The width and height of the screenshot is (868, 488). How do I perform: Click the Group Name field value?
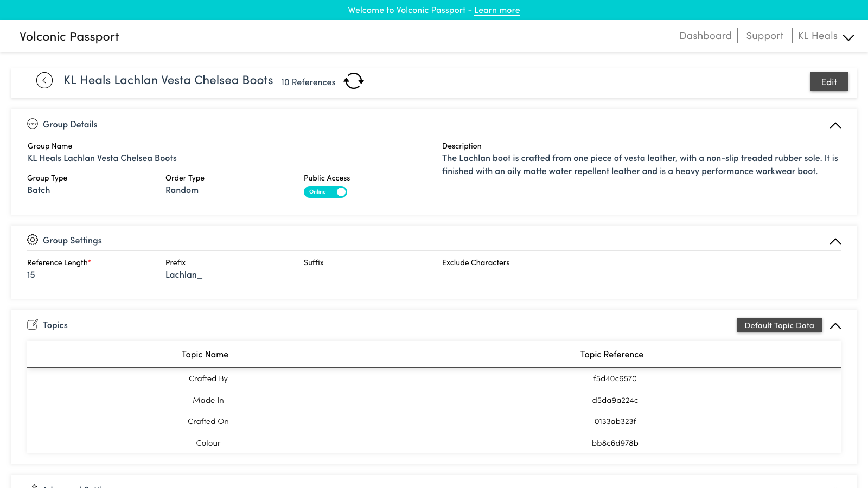[231, 158]
